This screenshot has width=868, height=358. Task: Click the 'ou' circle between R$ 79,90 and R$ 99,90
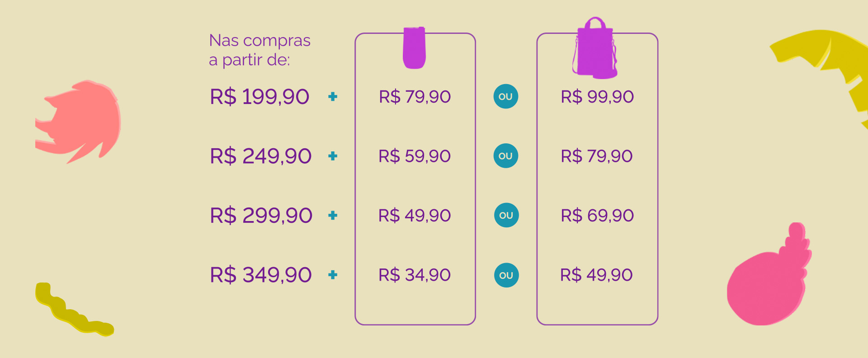(505, 96)
